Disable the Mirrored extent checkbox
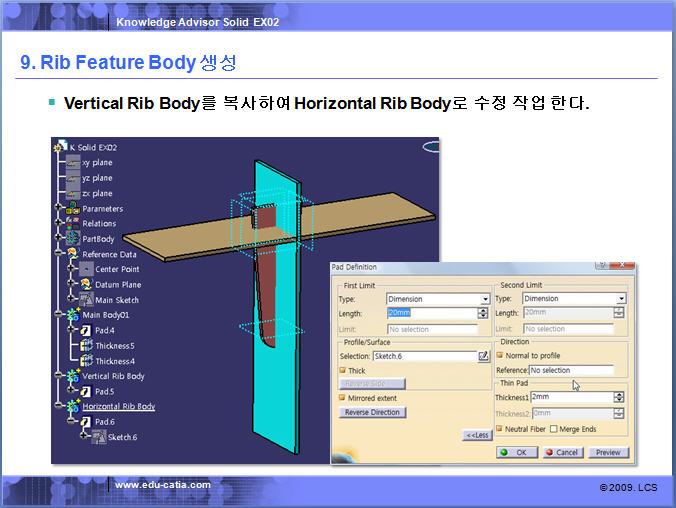 tap(344, 397)
